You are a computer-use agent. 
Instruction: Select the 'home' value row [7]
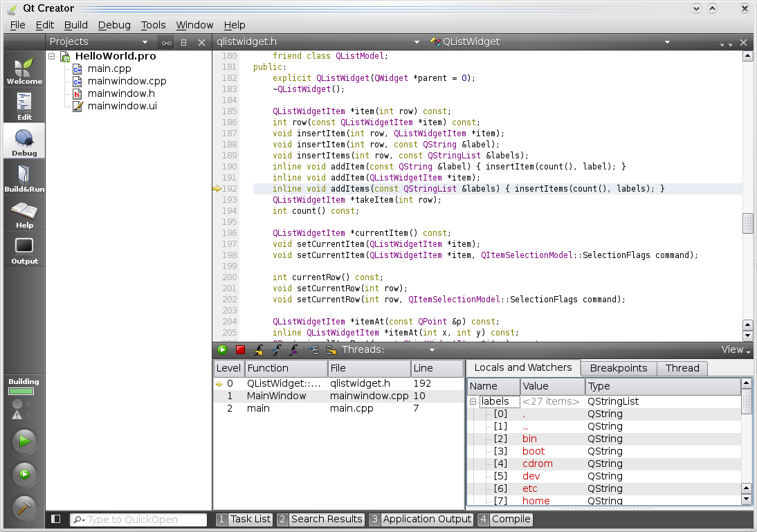point(604,501)
